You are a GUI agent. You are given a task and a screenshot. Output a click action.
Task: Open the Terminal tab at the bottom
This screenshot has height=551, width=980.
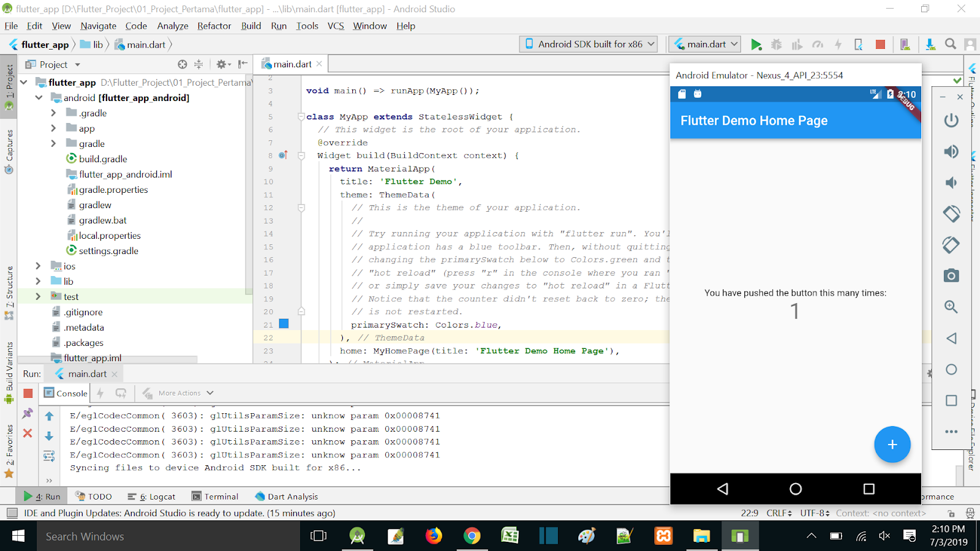pyautogui.click(x=214, y=497)
